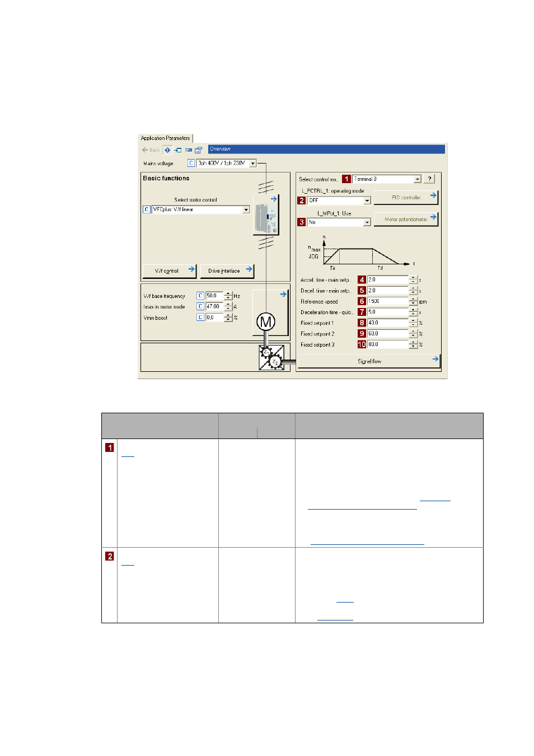Click the Signal flow button
Image resolution: width=534 pixels, height=756 pixels.
click(369, 361)
